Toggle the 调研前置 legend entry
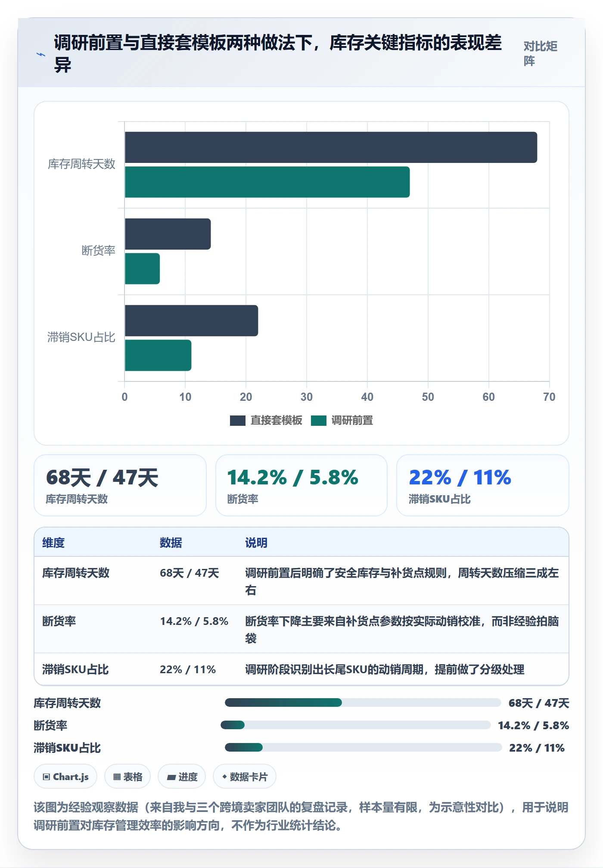This screenshot has height=868, width=603. [342, 420]
